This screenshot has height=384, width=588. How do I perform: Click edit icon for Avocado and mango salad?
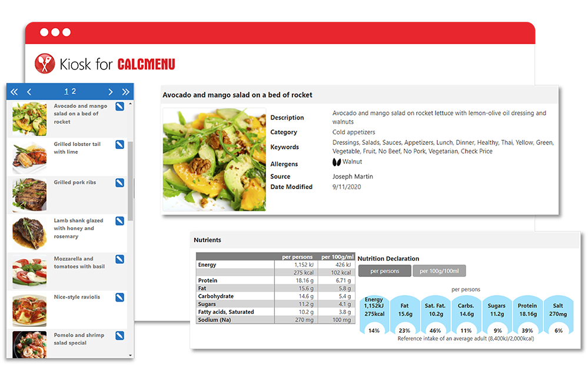119,106
